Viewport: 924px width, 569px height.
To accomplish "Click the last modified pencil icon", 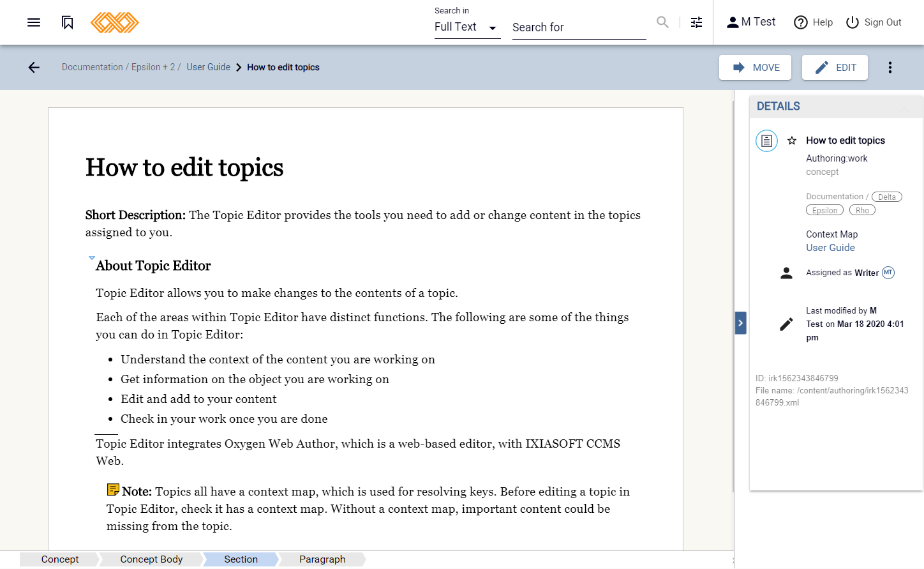I will point(786,324).
